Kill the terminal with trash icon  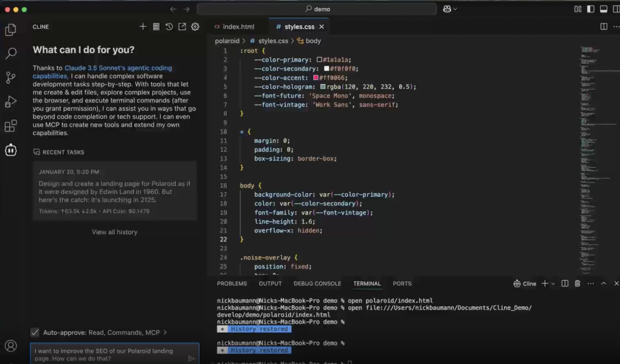click(x=577, y=283)
